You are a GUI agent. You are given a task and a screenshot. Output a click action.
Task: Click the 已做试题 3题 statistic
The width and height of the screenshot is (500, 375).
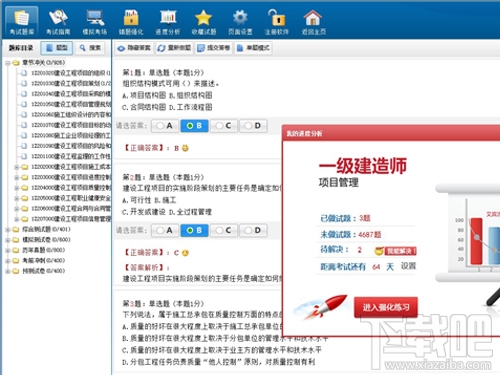tap(345, 218)
